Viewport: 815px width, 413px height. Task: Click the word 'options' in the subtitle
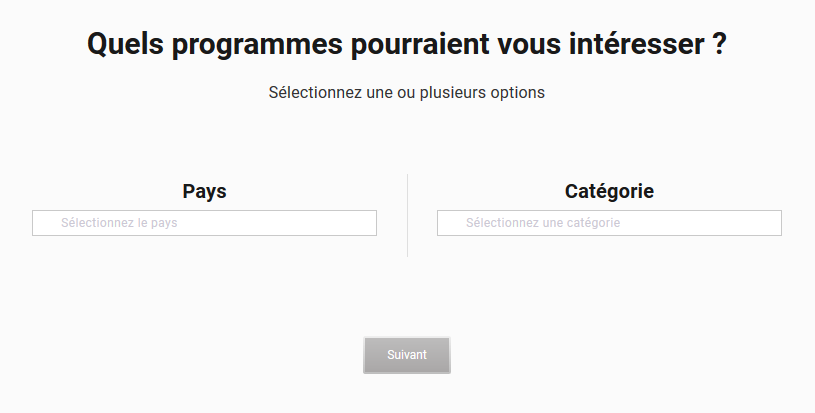pos(517,93)
